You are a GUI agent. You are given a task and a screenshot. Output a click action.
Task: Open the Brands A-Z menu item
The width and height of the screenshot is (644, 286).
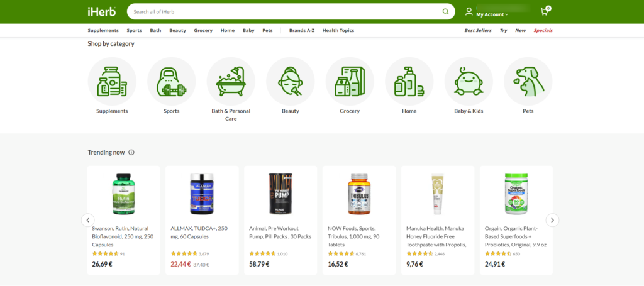(302, 30)
